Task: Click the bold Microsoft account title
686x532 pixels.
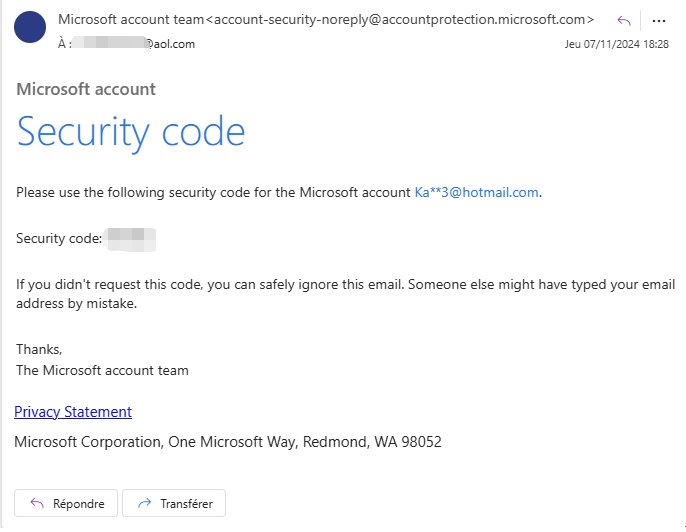Action: coord(86,89)
